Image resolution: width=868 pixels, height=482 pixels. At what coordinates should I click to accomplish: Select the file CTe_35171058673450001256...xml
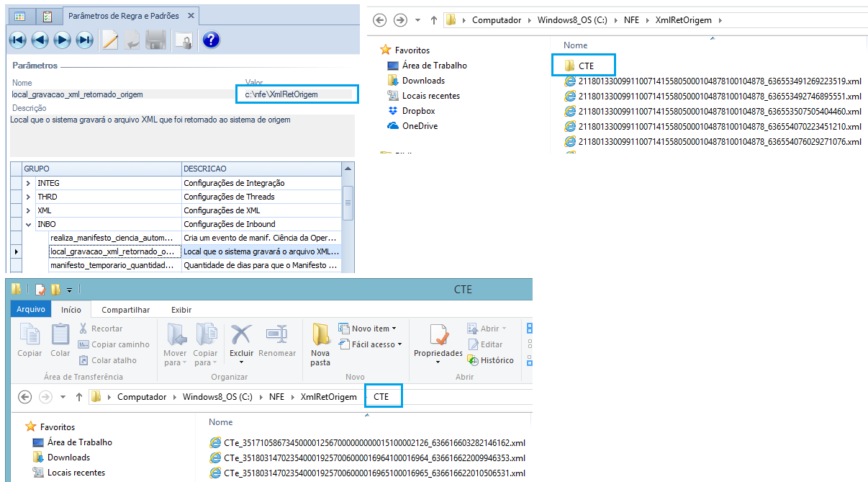(368, 442)
